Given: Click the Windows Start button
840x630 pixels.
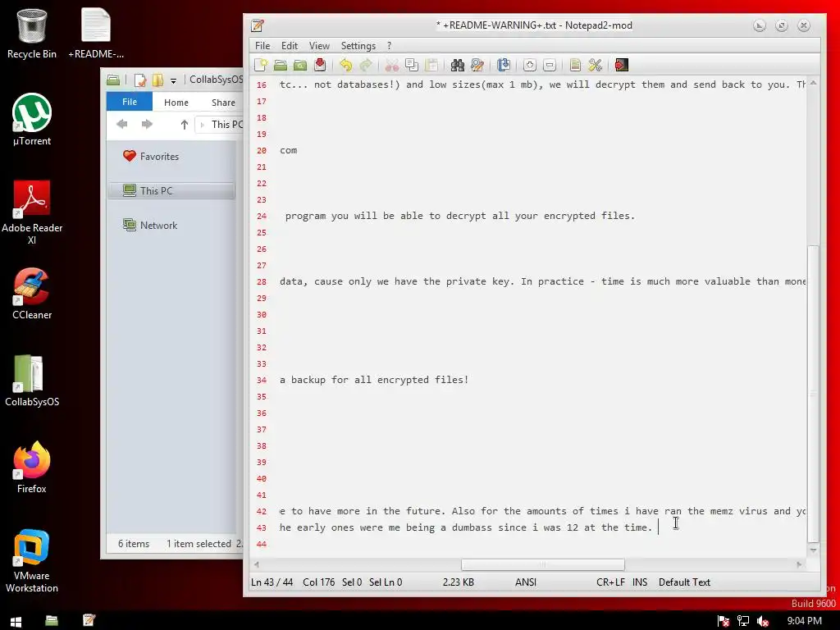Looking at the screenshot, I should 16,621.
